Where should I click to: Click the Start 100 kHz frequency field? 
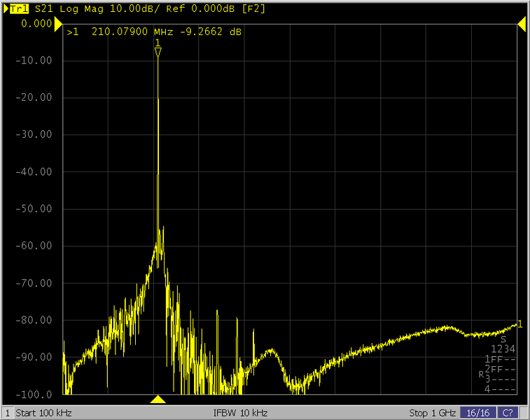[x=43, y=412]
